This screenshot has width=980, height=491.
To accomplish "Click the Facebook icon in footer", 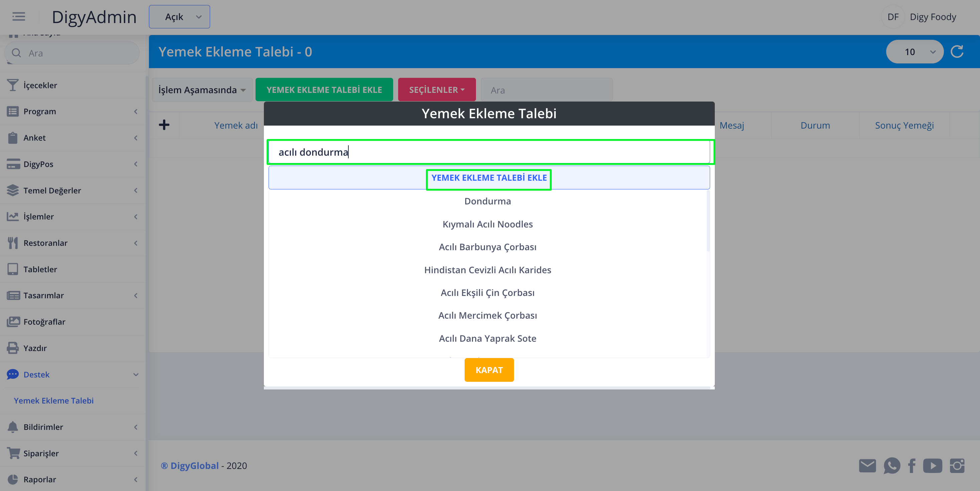I will pos(912,466).
